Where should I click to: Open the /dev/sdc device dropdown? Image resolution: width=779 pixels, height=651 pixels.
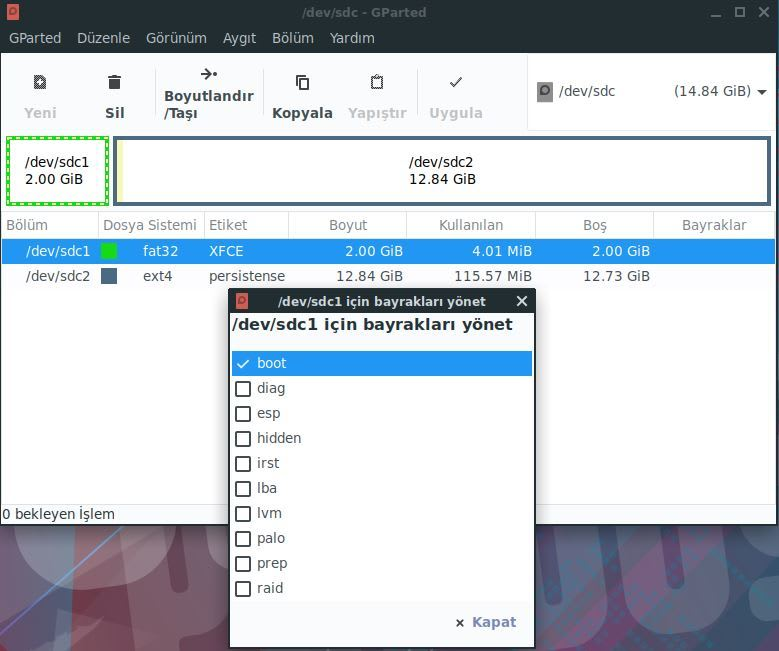point(651,91)
